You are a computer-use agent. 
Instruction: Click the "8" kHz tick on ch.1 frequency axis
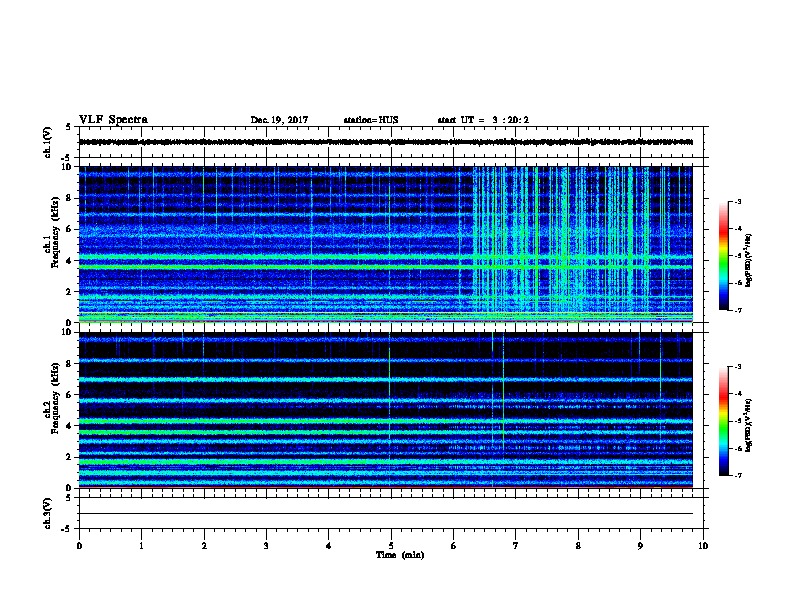coord(69,198)
